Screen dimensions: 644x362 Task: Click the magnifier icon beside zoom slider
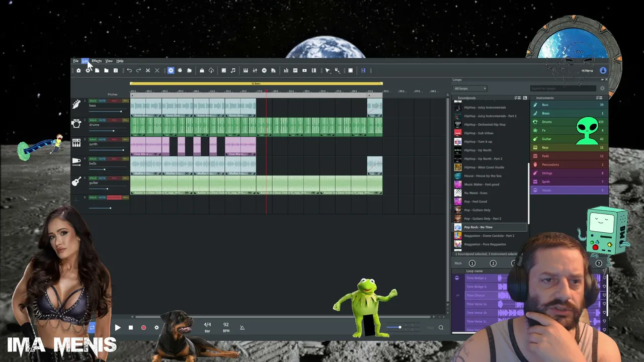pos(441,328)
